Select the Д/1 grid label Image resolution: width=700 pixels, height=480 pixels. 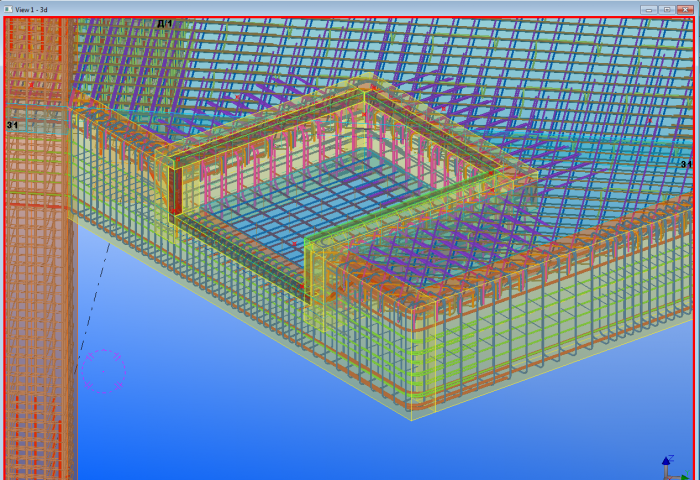[165, 23]
